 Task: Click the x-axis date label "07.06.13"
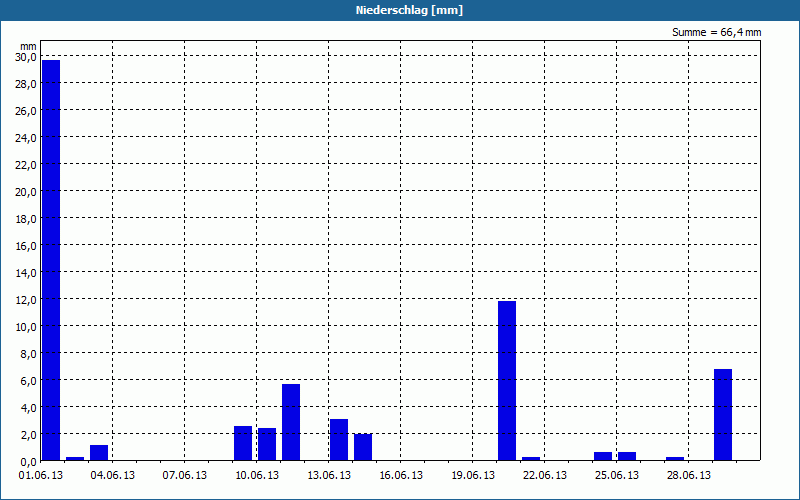[184, 476]
